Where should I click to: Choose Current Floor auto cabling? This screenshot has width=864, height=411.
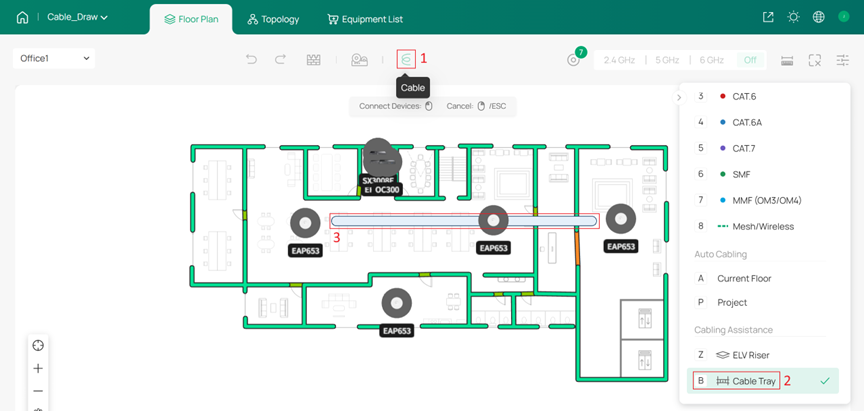(x=744, y=278)
